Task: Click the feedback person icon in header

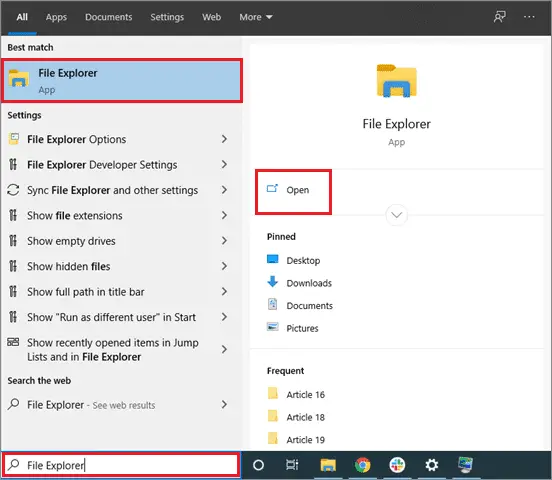Action: pyautogui.click(x=499, y=17)
